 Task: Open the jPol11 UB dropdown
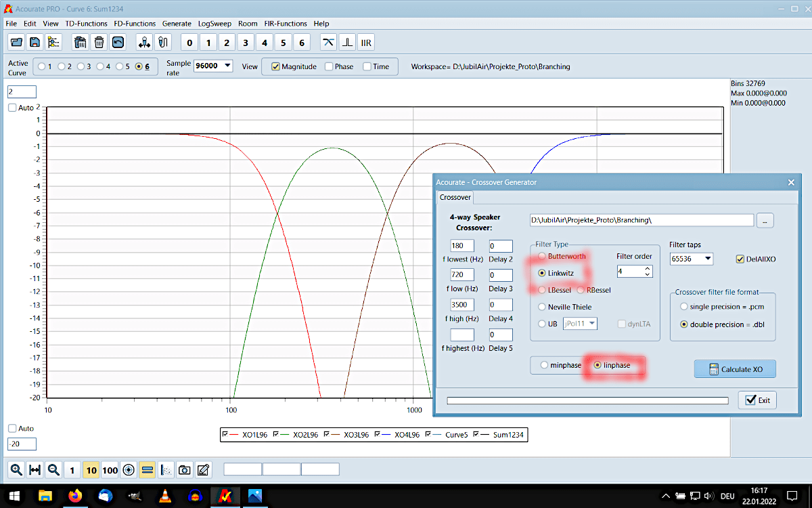point(592,324)
